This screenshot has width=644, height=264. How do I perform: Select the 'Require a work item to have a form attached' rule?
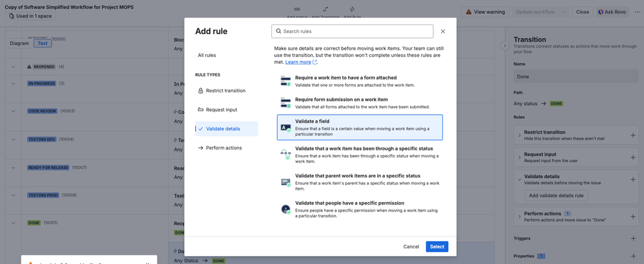click(x=360, y=81)
